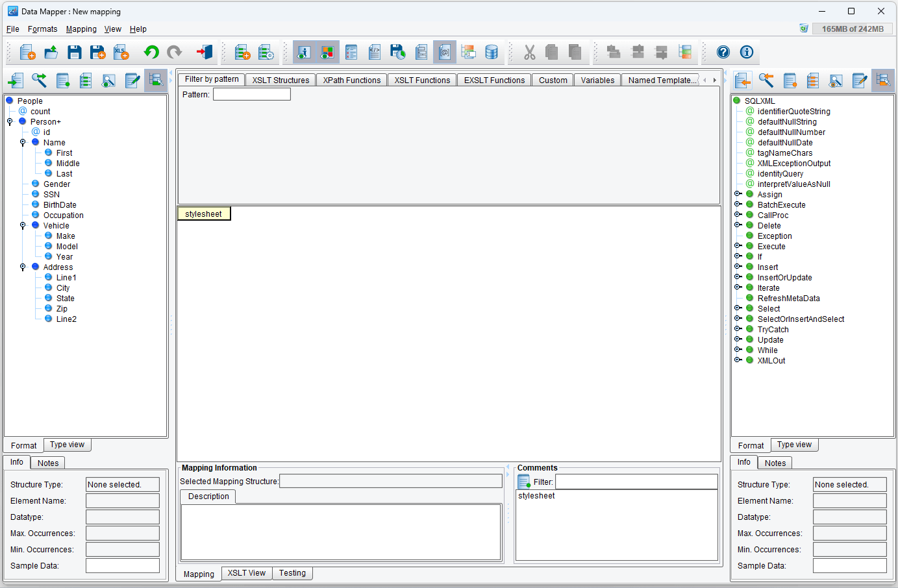898x588 pixels.
Task: Toggle left panel tree select button
Action: [156, 80]
